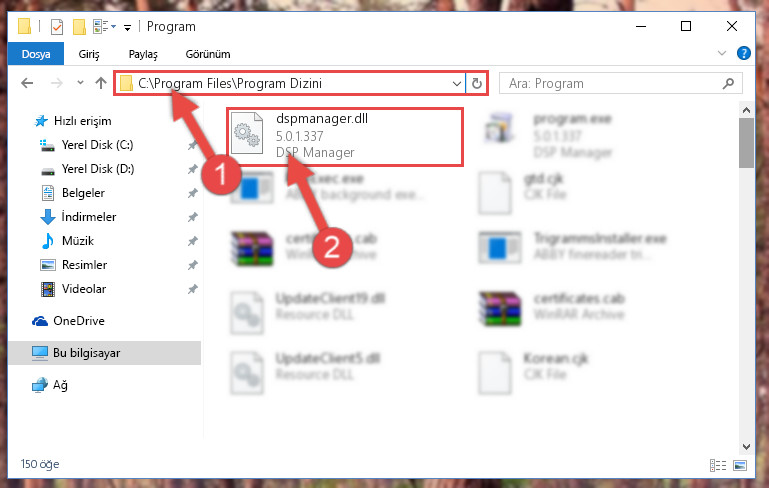Viewport: 769px width, 488px height.
Task: Open Windows Explorer help
Action: coord(743,53)
